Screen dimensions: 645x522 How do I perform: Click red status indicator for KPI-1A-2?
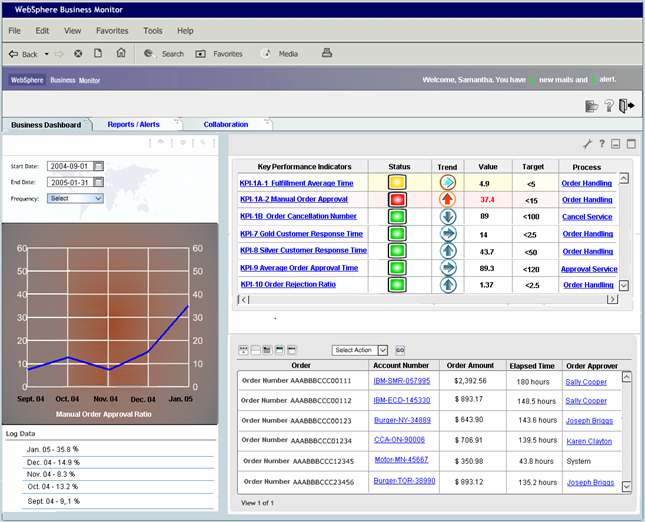[397, 200]
